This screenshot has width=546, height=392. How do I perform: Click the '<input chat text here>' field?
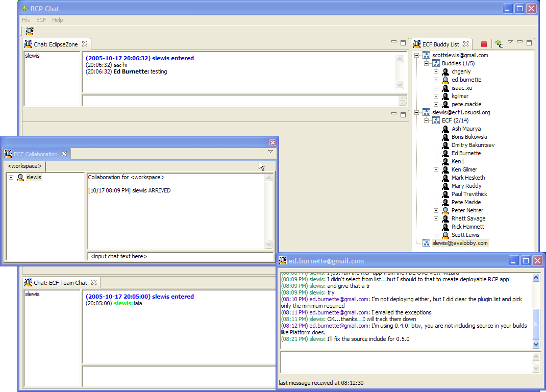click(180, 256)
